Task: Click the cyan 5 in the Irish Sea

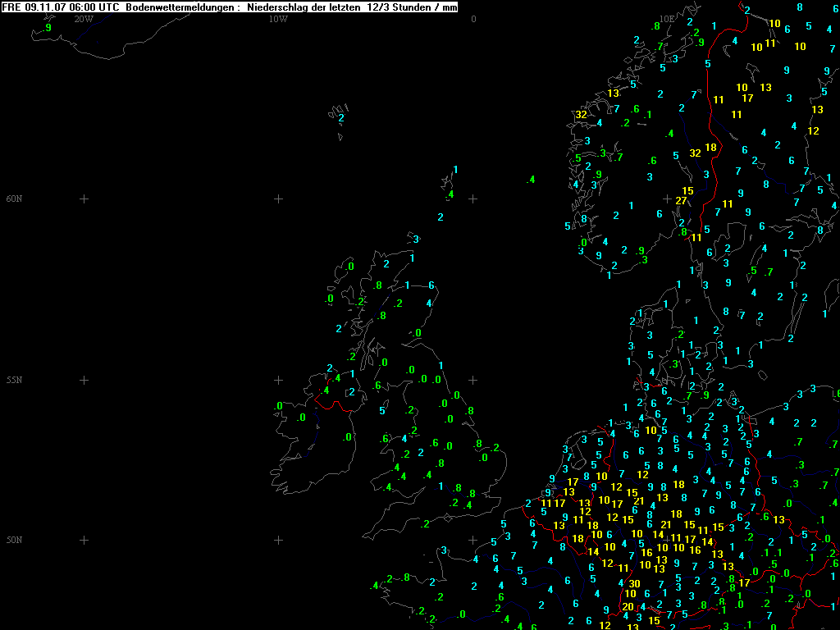Action: tap(382, 410)
